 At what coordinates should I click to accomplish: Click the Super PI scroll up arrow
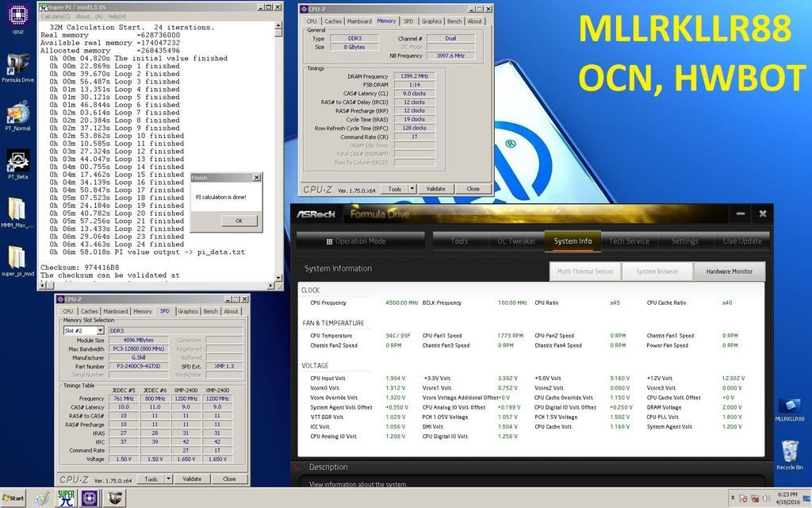[x=278, y=25]
